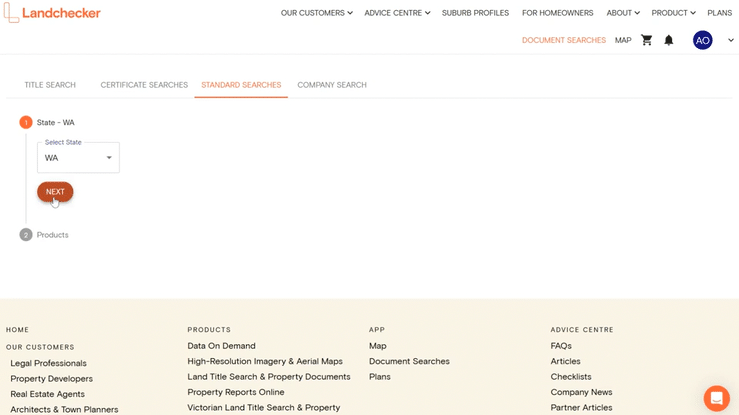739x415 pixels.
Task: Switch to Title Search tab
Action: (50, 85)
